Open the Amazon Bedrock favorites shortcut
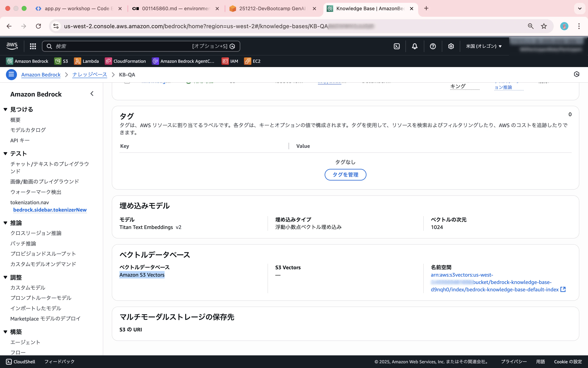 (x=27, y=61)
